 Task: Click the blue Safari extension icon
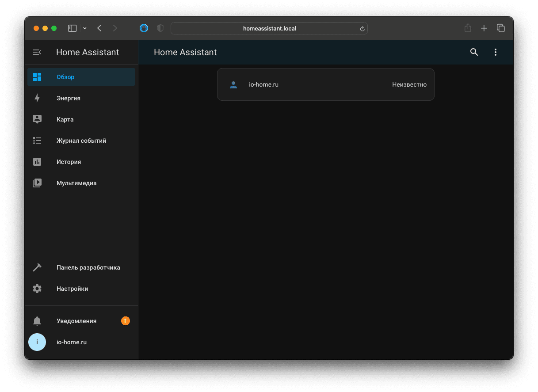[x=144, y=28]
